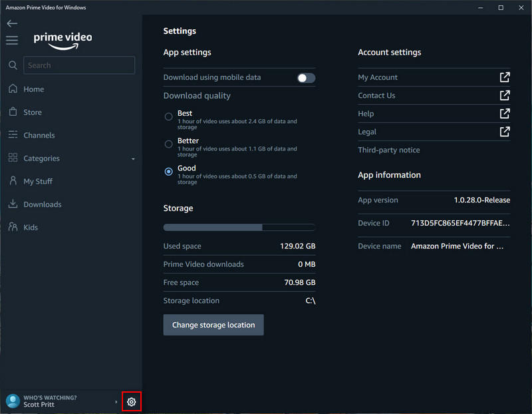Image resolution: width=532 pixels, height=414 pixels.
Task: Click the Download quality heading
Action: 197,96
